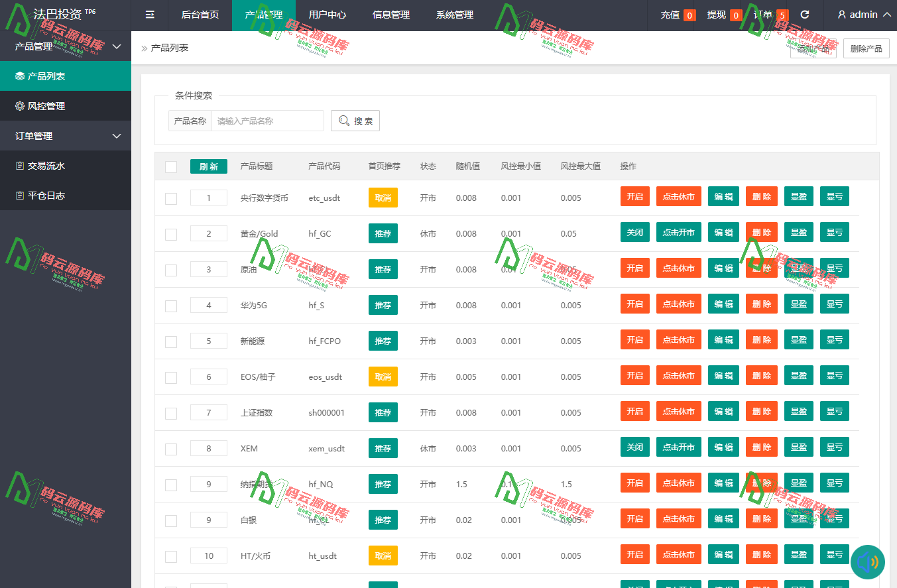Click the magnifier icon in 搜索 button
This screenshot has width=897, height=588.
point(343,120)
